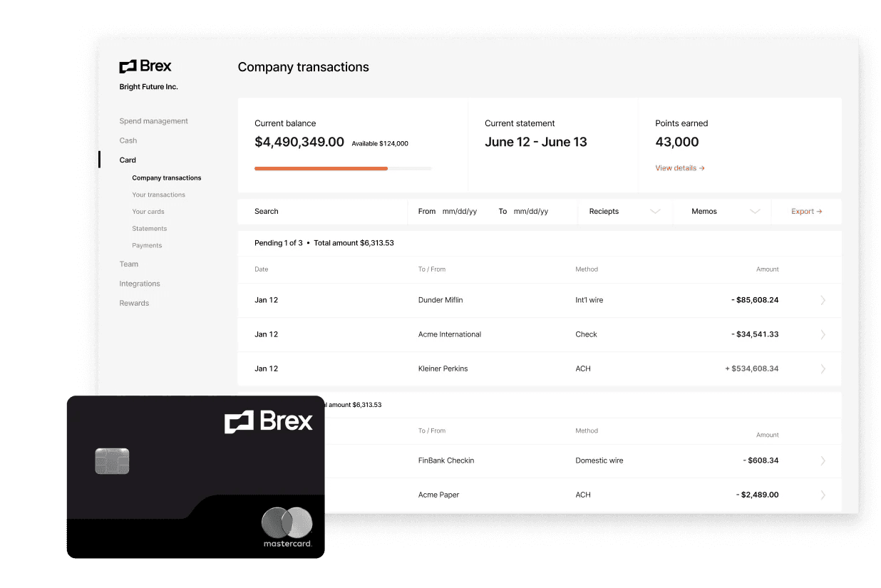Click the - $608.34 amount

tap(761, 460)
